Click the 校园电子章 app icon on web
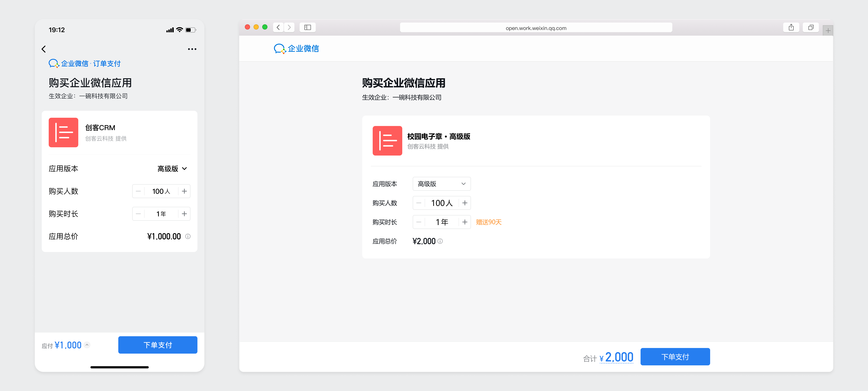 click(x=387, y=141)
